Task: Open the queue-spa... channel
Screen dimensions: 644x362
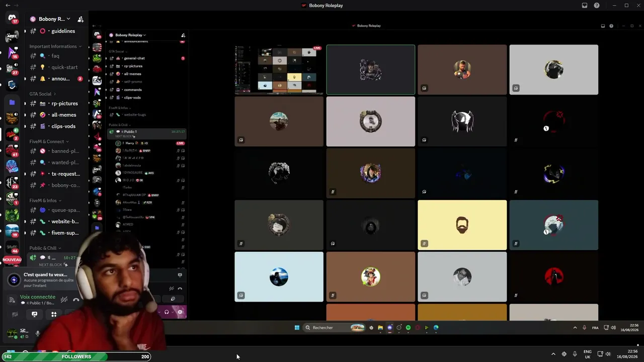Action: [x=56, y=210]
